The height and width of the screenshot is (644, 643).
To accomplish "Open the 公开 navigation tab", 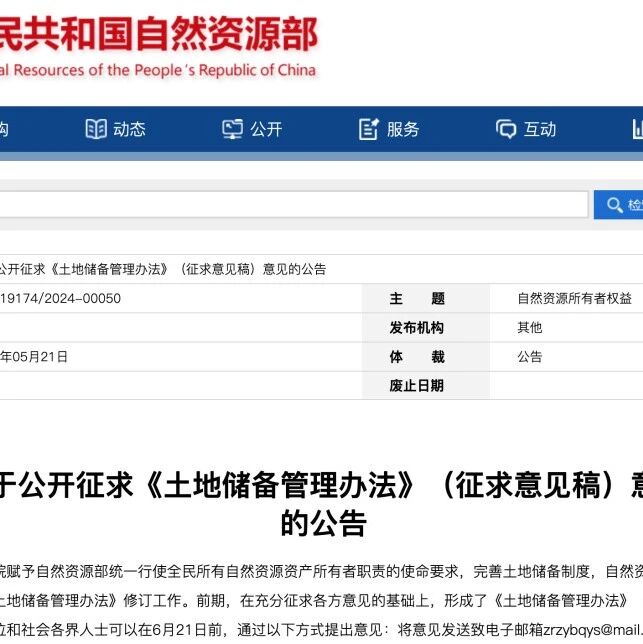I will 266,129.
